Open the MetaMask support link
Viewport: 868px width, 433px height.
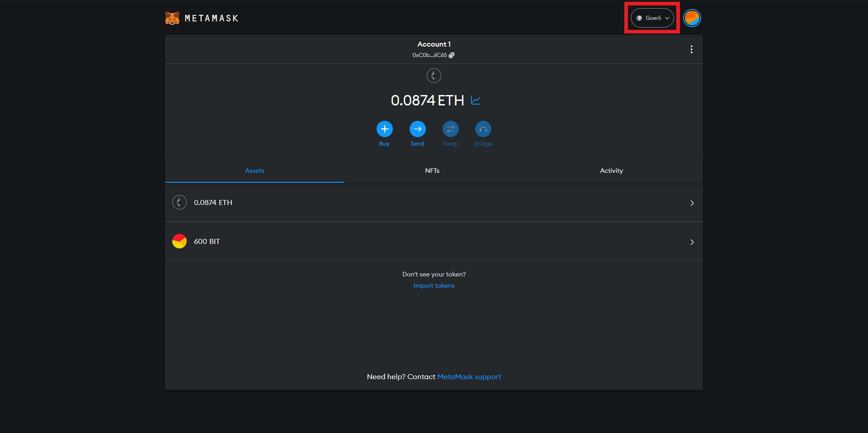pyautogui.click(x=469, y=376)
